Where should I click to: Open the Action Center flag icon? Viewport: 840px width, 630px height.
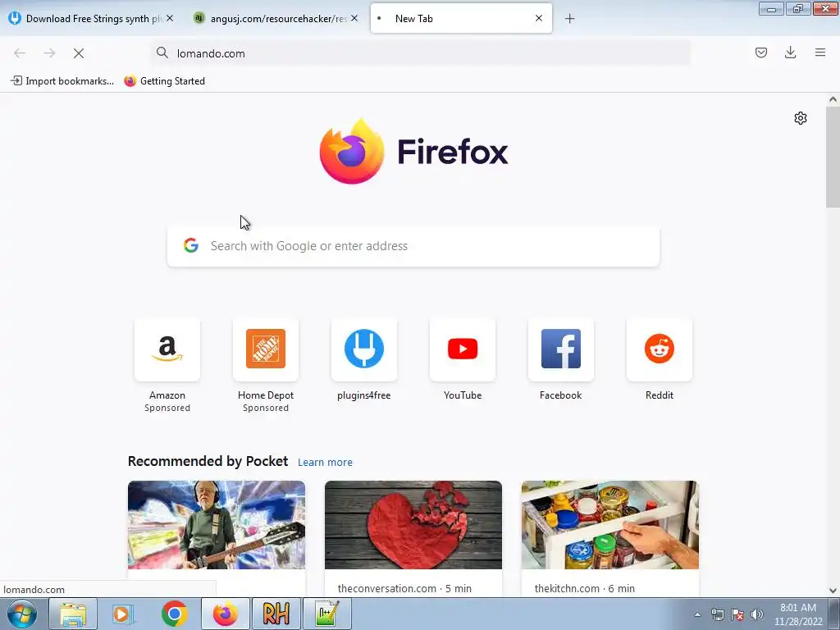click(x=737, y=614)
